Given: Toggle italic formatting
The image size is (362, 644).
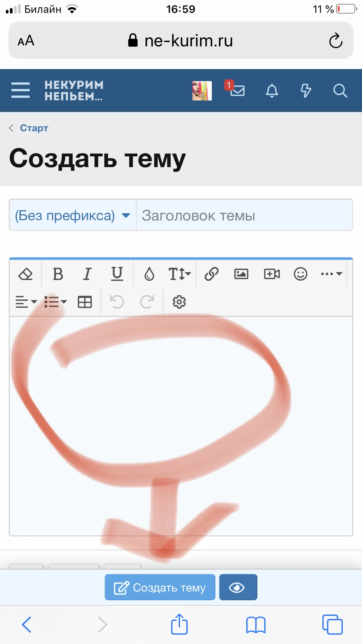Looking at the screenshot, I should coord(87,274).
